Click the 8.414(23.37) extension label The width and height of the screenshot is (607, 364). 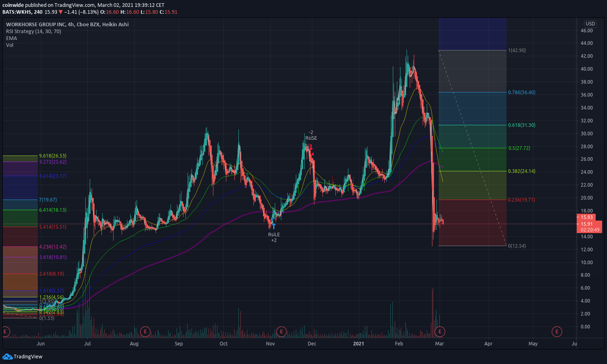tap(53, 176)
